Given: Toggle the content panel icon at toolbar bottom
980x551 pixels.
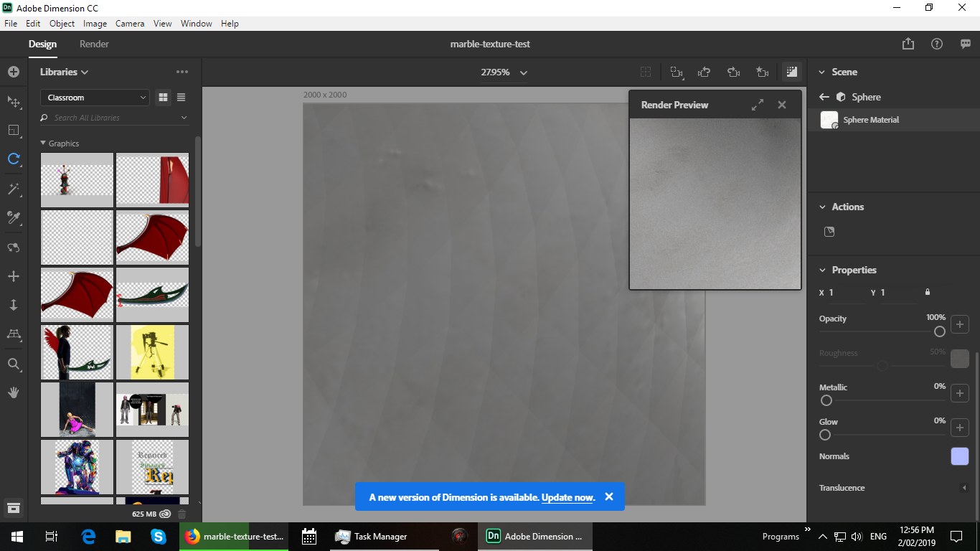Looking at the screenshot, I should tap(14, 508).
